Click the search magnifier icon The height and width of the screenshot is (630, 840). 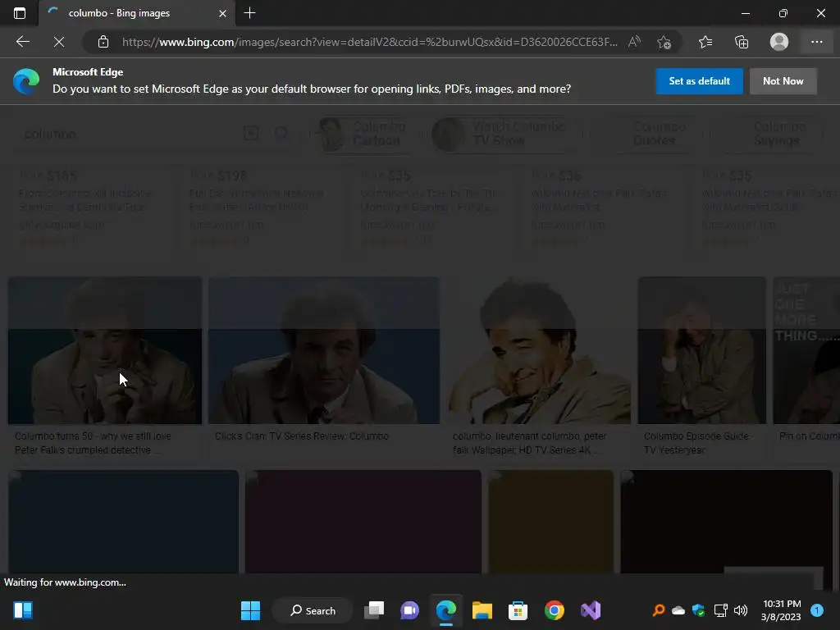coord(281,133)
